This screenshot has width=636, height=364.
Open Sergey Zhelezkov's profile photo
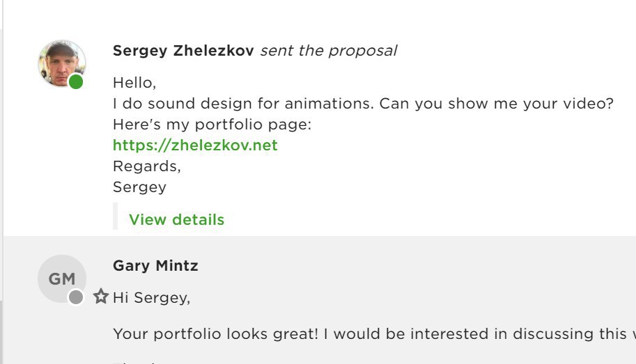[62, 63]
